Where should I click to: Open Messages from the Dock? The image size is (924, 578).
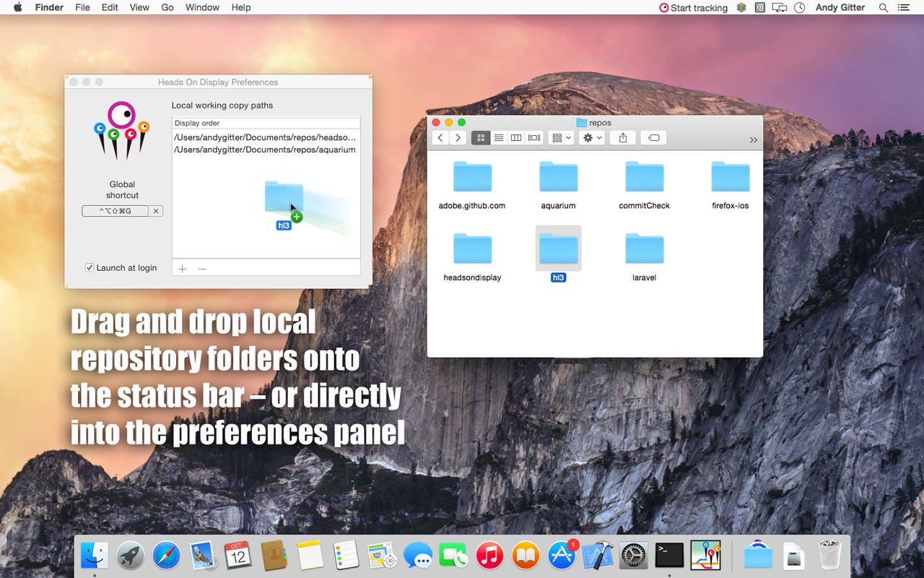(x=418, y=556)
